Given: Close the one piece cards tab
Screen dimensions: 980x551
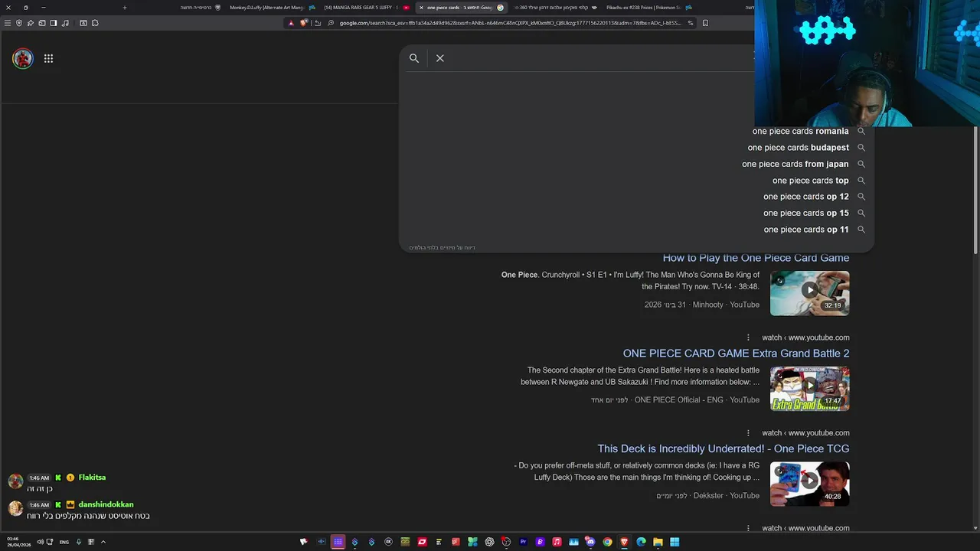Looking at the screenshot, I should point(421,8).
